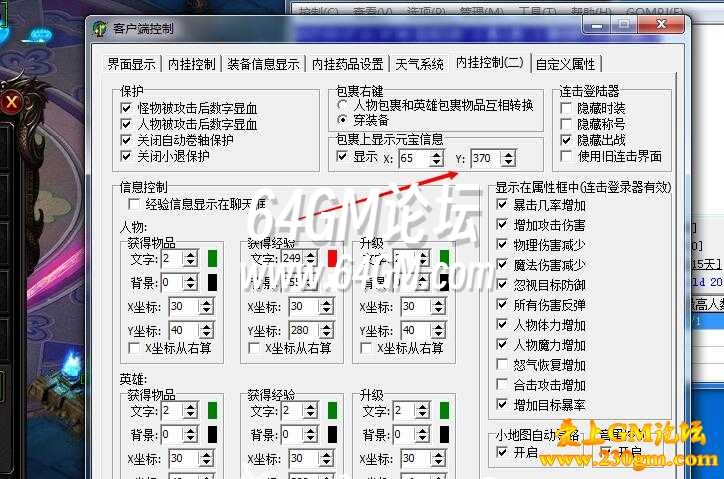This screenshot has width=724, height=479.
Task: Toggle 物理伤害减少 checkbox
Action: tap(502, 244)
